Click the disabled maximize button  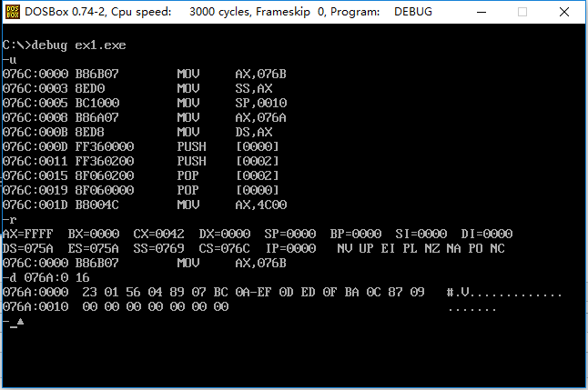[522, 12]
